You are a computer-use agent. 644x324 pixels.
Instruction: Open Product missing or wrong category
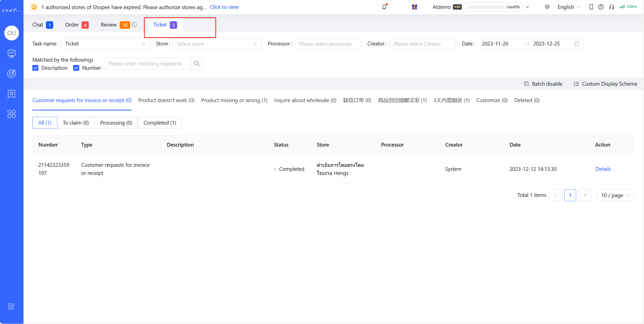coord(234,100)
